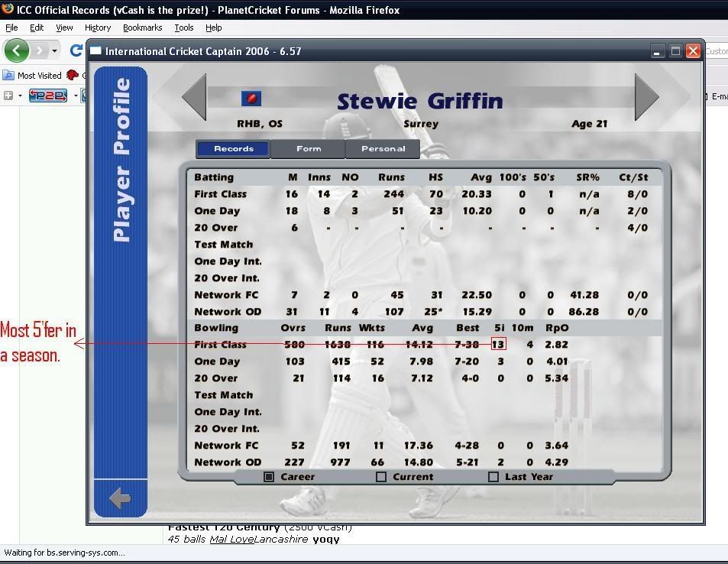This screenshot has width=728, height=564.
Task: Click the Surrey team label
Action: point(421,124)
